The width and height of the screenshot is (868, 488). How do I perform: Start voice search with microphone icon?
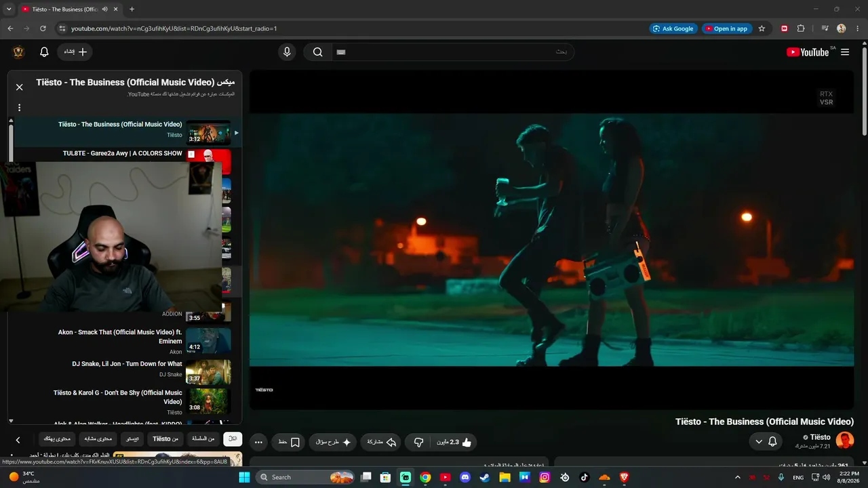(x=287, y=52)
